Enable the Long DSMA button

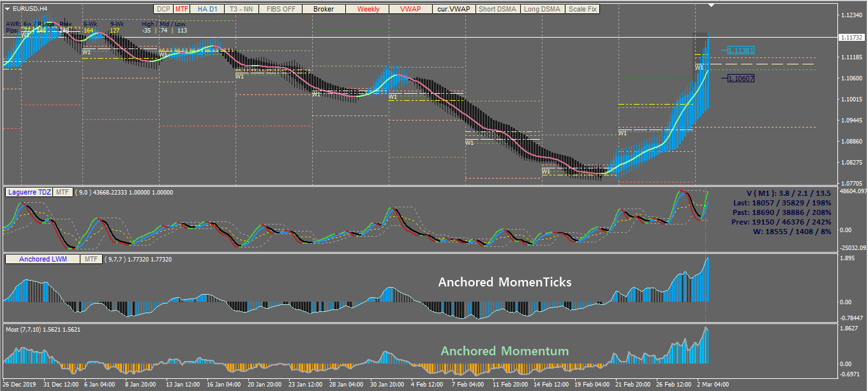pyautogui.click(x=542, y=9)
